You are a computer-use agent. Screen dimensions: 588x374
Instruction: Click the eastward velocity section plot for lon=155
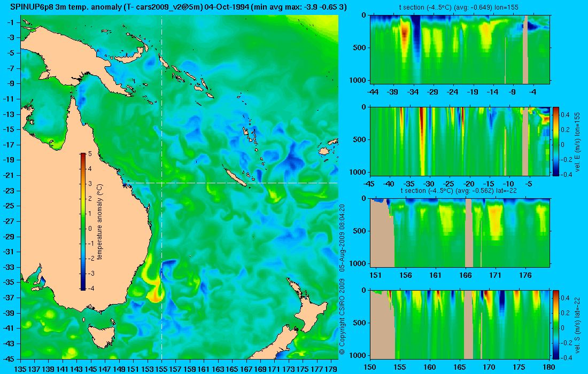tap(460, 141)
